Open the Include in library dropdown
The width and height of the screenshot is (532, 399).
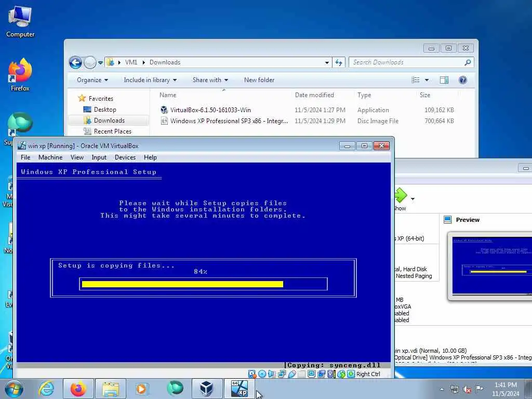point(150,80)
